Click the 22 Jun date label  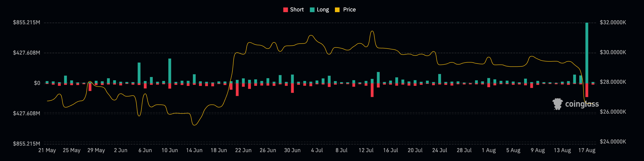pyautogui.click(x=243, y=150)
